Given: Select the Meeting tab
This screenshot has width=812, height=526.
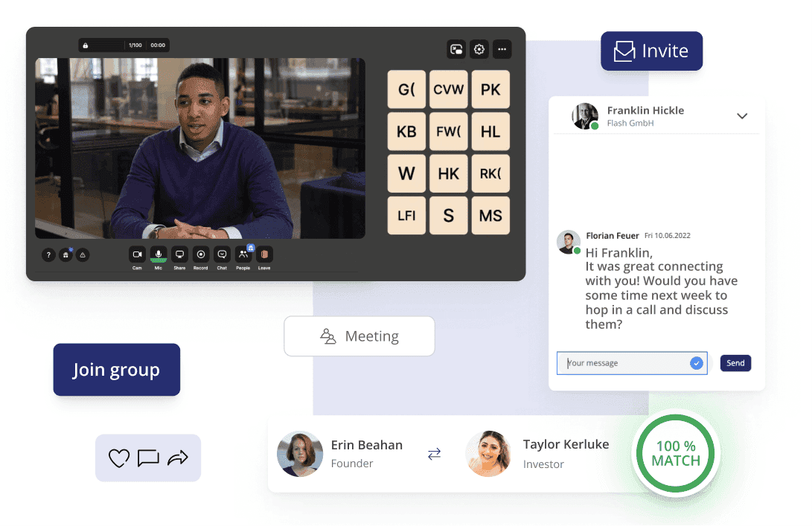Looking at the screenshot, I should click(359, 336).
